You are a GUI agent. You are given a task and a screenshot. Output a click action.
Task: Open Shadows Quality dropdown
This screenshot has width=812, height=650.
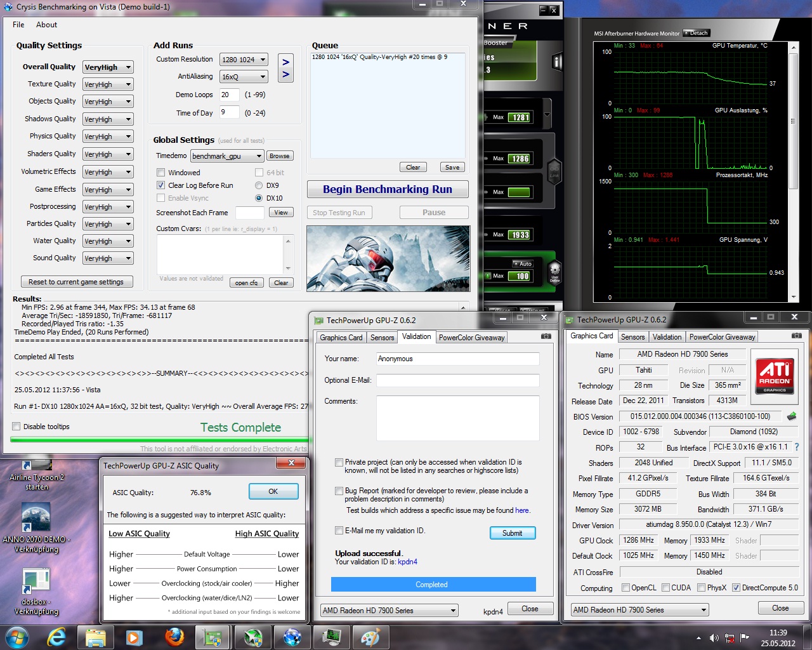(108, 119)
